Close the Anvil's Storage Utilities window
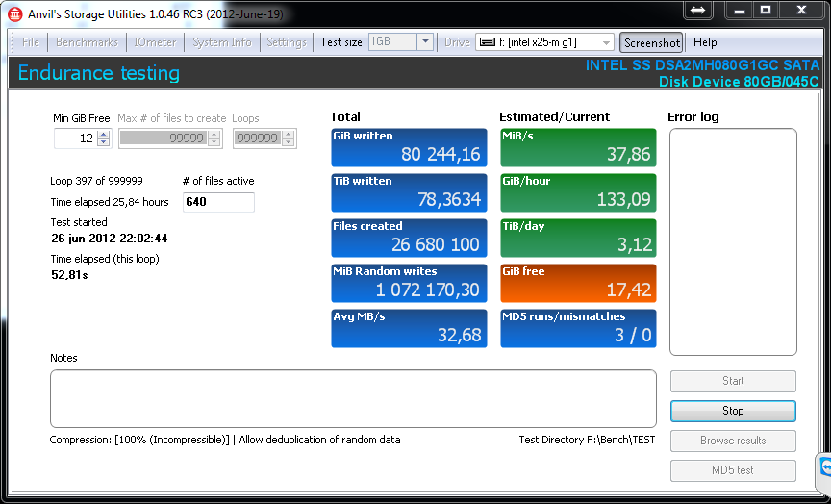831x504 pixels. [801, 10]
